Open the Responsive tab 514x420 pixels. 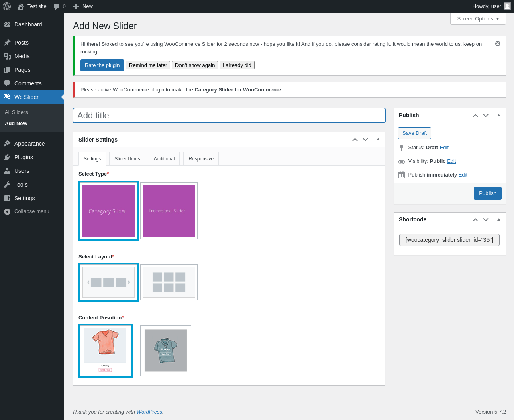click(x=201, y=159)
